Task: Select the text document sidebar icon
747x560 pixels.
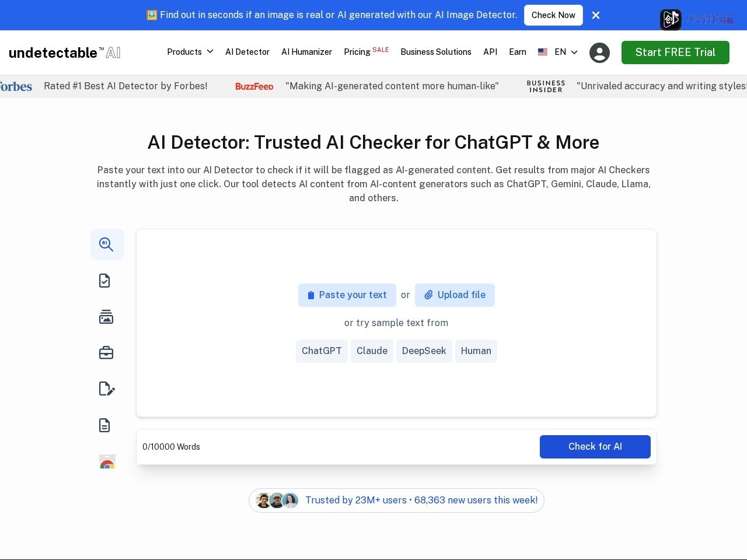Action: click(x=105, y=425)
